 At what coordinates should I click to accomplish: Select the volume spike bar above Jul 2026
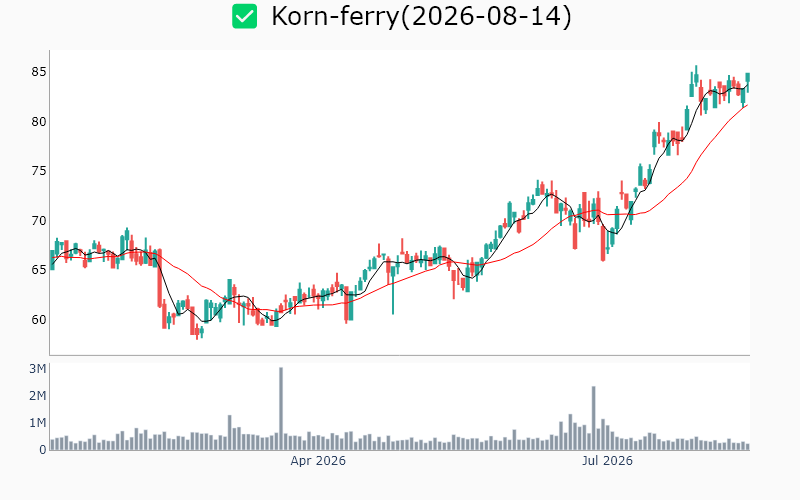pos(593,418)
